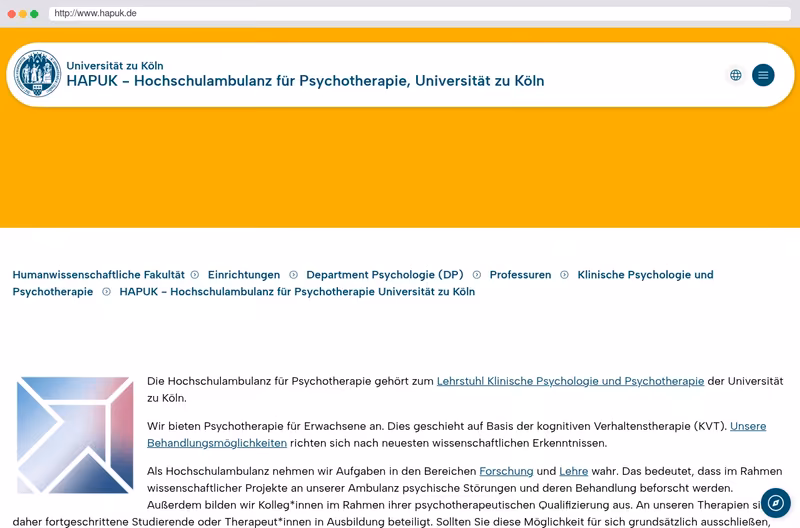
Task: Go to Humanwissenschaftliche Fakultät breadcrumb
Action: click(x=98, y=275)
